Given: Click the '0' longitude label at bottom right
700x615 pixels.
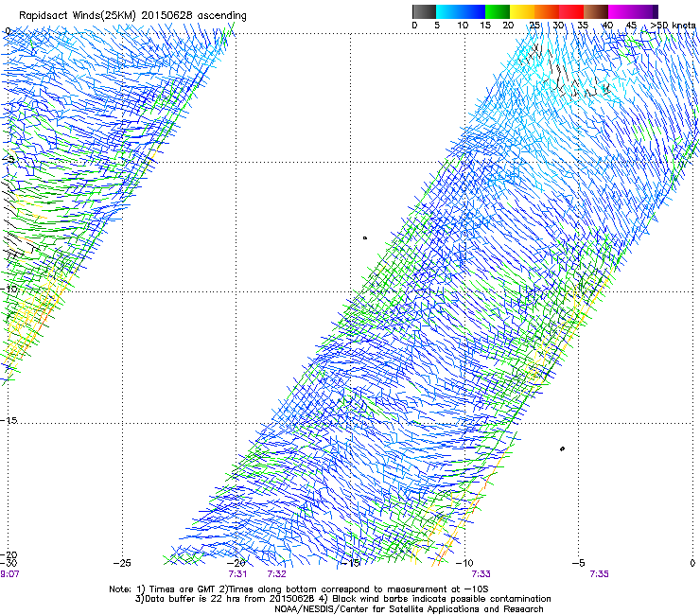Looking at the screenshot, I should (692, 563).
